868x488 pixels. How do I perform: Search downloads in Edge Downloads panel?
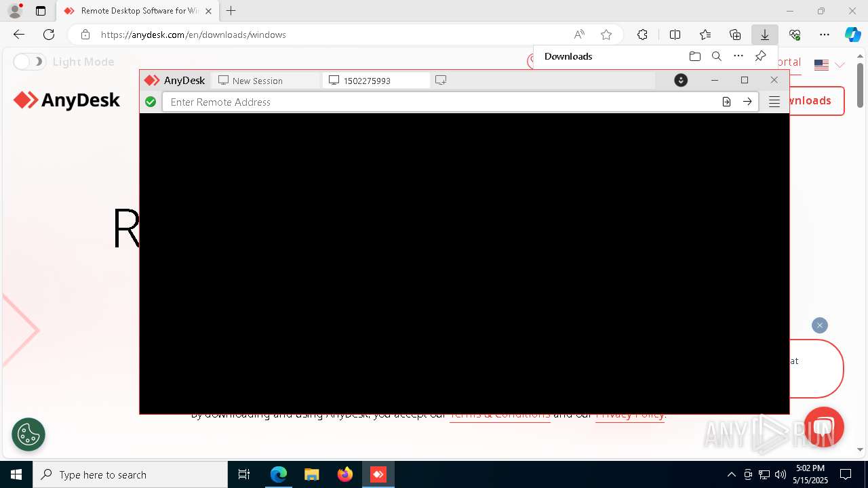point(716,56)
